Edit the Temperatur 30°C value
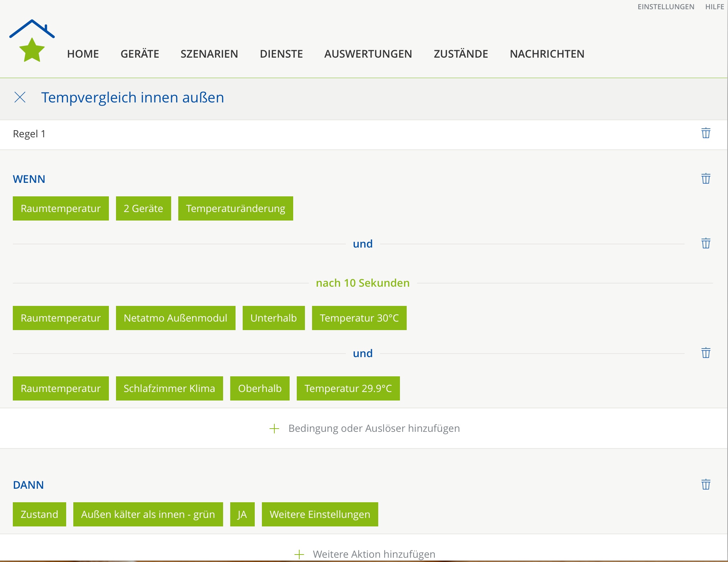728x562 pixels. (x=359, y=318)
